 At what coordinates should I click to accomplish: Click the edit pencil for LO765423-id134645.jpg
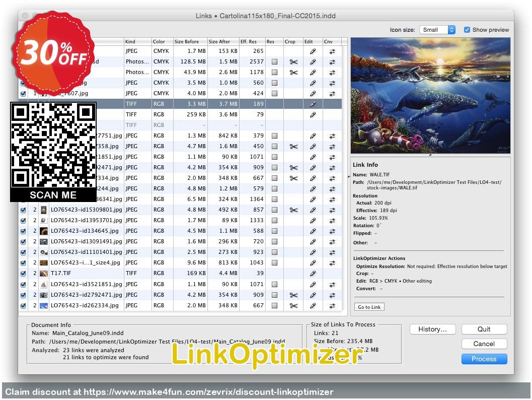pyautogui.click(x=313, y=231)
